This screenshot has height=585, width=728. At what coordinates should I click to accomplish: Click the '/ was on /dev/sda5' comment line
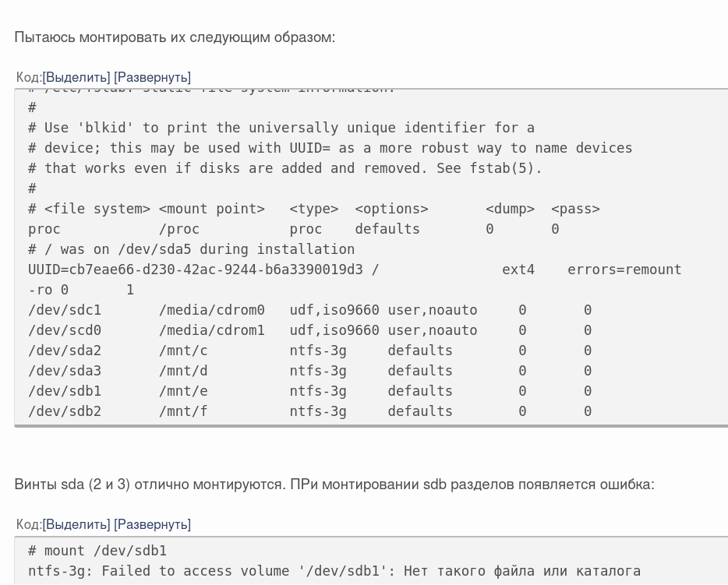191,249
